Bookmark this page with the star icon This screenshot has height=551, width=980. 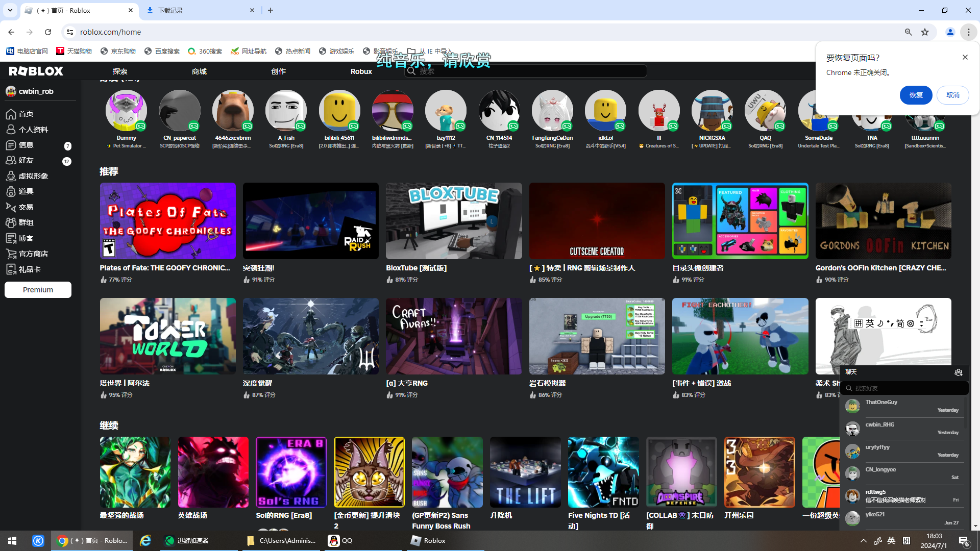925,32
